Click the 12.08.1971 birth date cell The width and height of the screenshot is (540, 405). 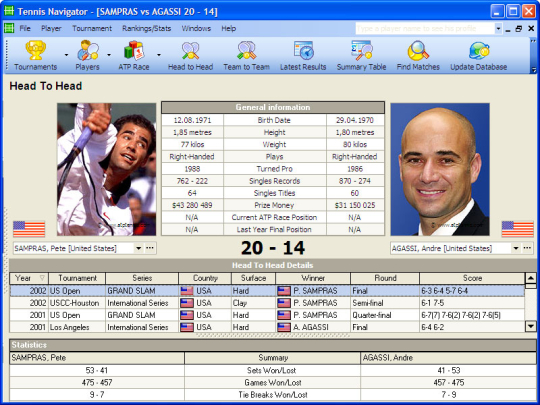[192, 120]
